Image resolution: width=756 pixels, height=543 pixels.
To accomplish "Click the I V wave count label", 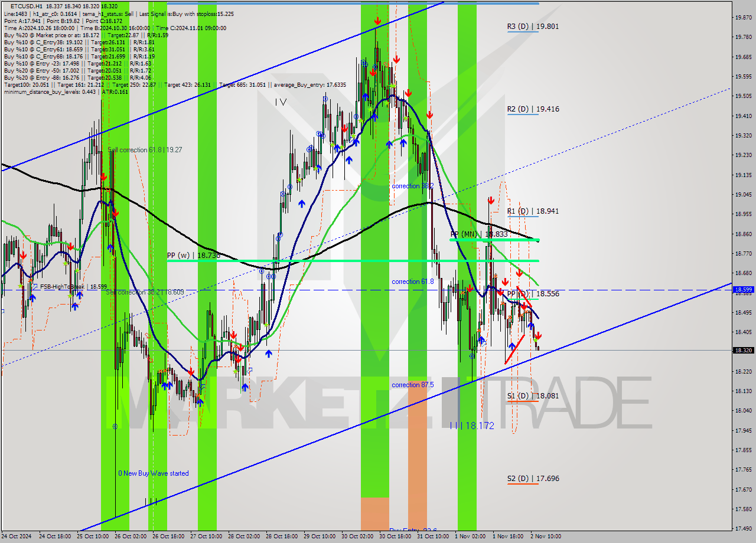I will click(281, 102).
